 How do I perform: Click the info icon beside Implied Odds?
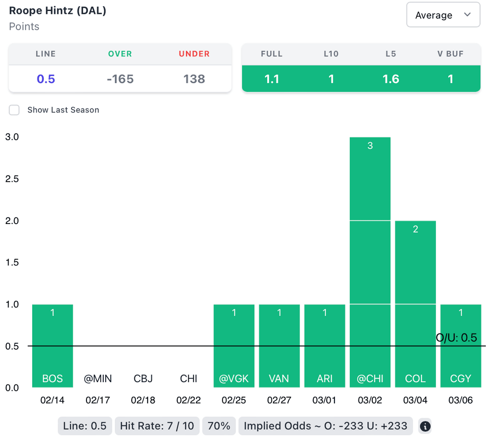425,426
